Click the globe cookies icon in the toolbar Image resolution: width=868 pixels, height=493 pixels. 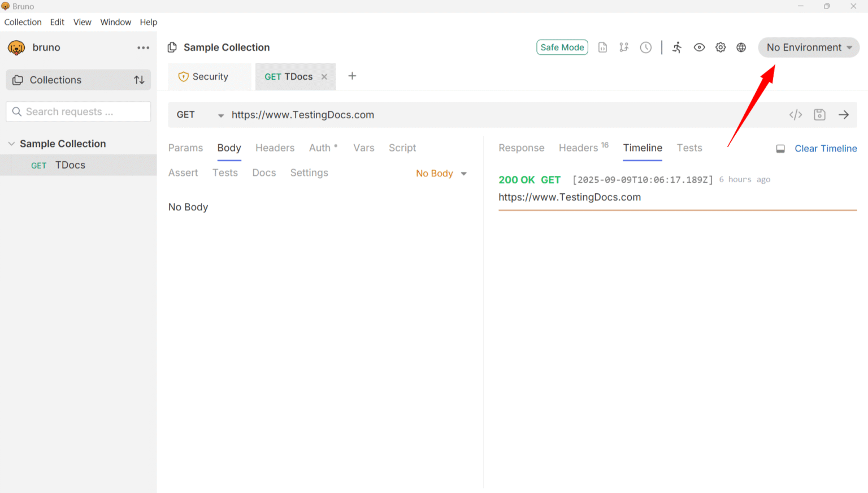(x=741, y=47)
